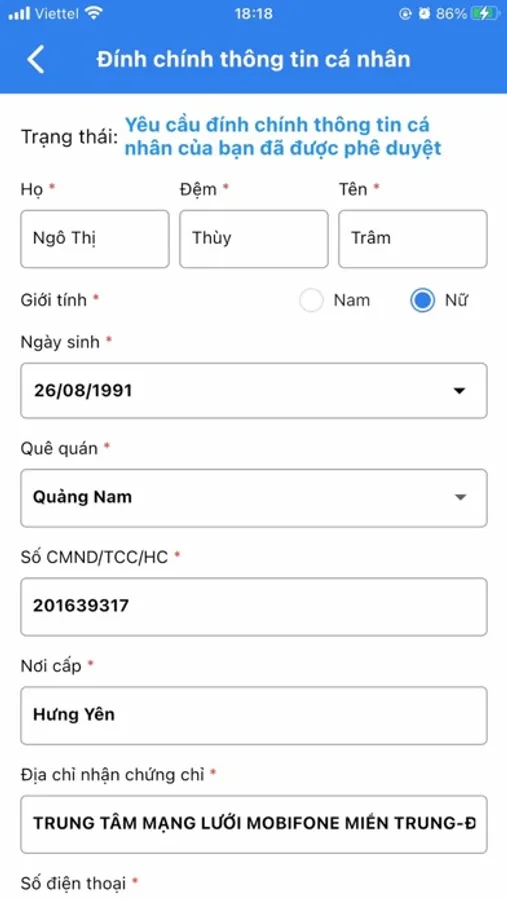The image size is (507, 900).
Task: Open the Ngày sinh date dropdown
Action: coord(254,390)
